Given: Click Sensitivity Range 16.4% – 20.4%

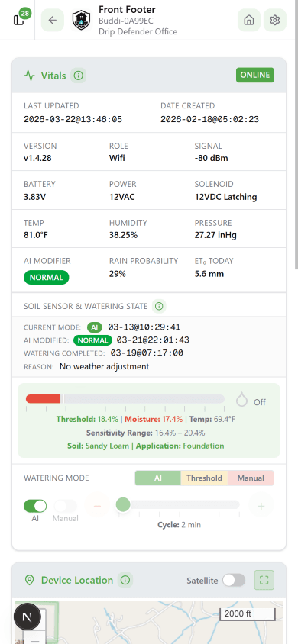Looking at the screenshot, I should (x=145, y=433).
